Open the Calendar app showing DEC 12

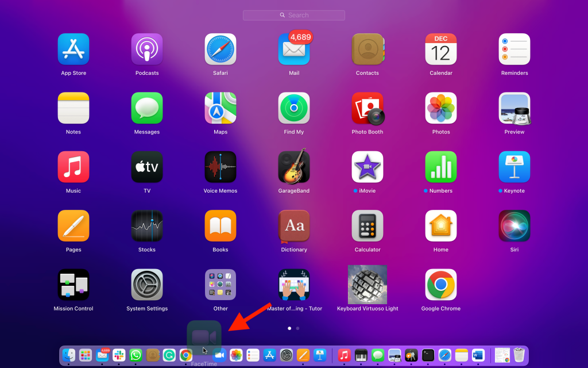tap(441, 49)
